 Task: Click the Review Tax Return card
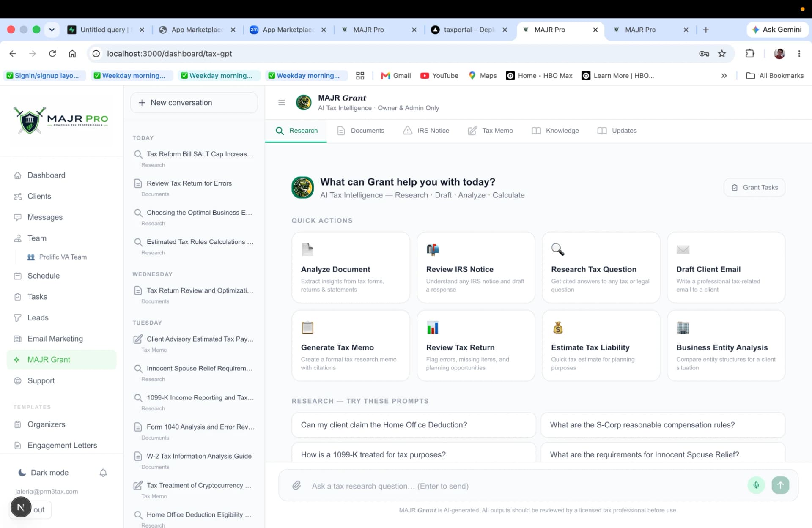tap(476, 345)
